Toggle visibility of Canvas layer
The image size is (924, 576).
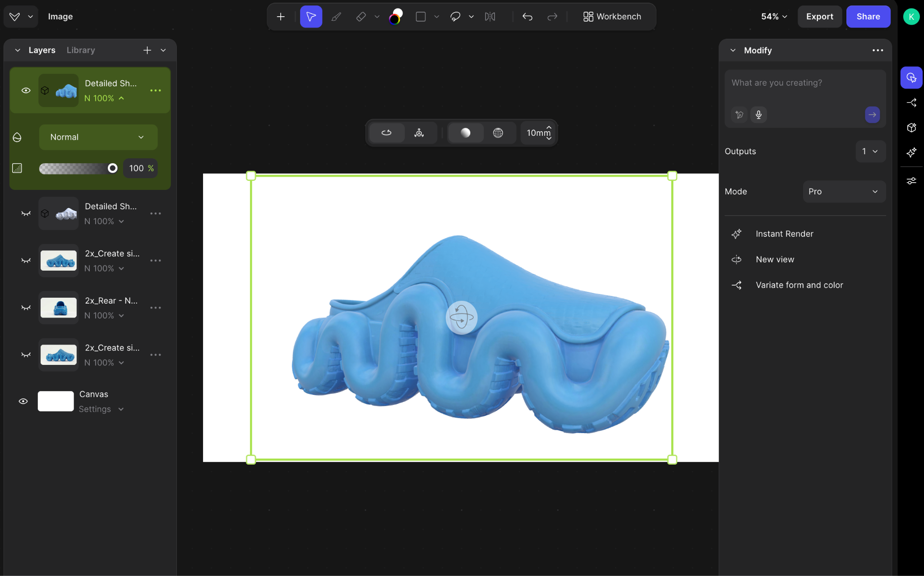(23, 401)
